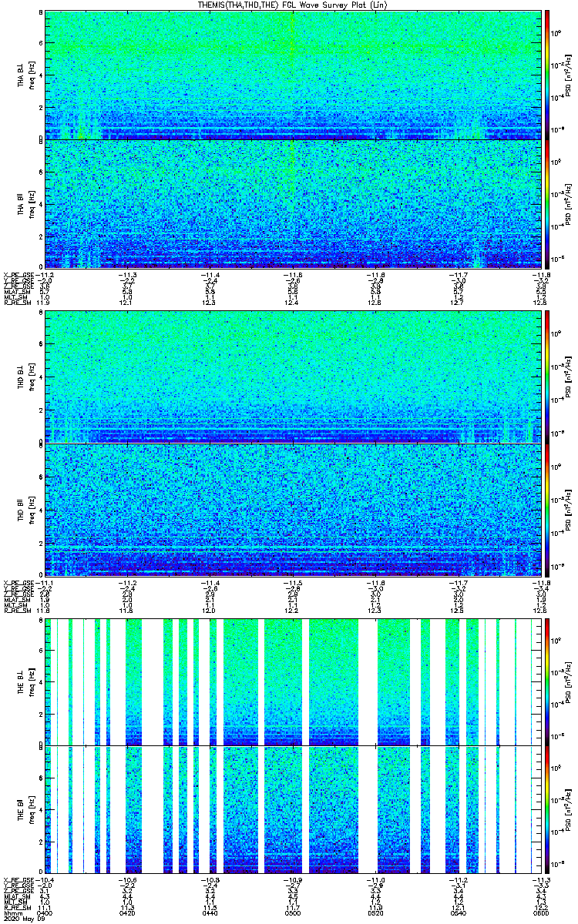The height and width of the screenshot is (924, 578).
Task: Click the 0520 time tick label
Action: tap(375, 913)
